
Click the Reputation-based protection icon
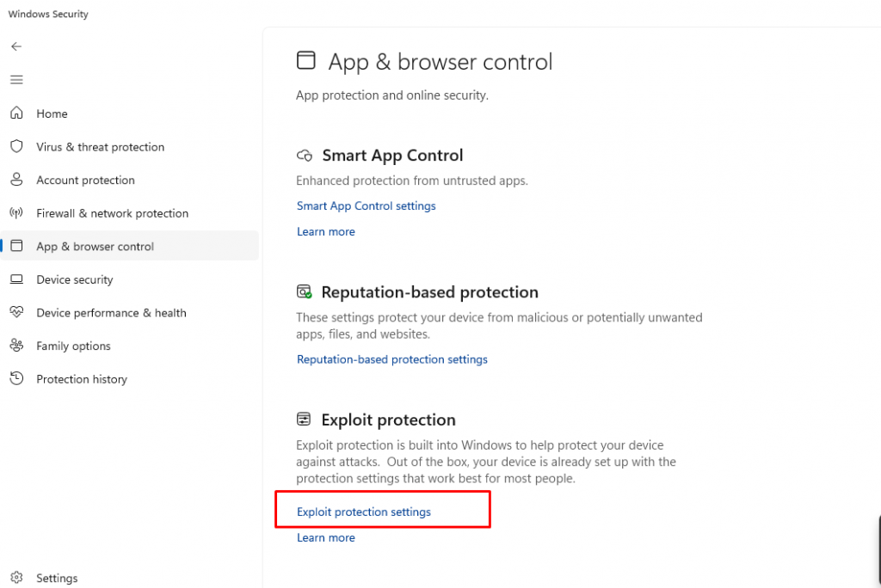(304, 292)
